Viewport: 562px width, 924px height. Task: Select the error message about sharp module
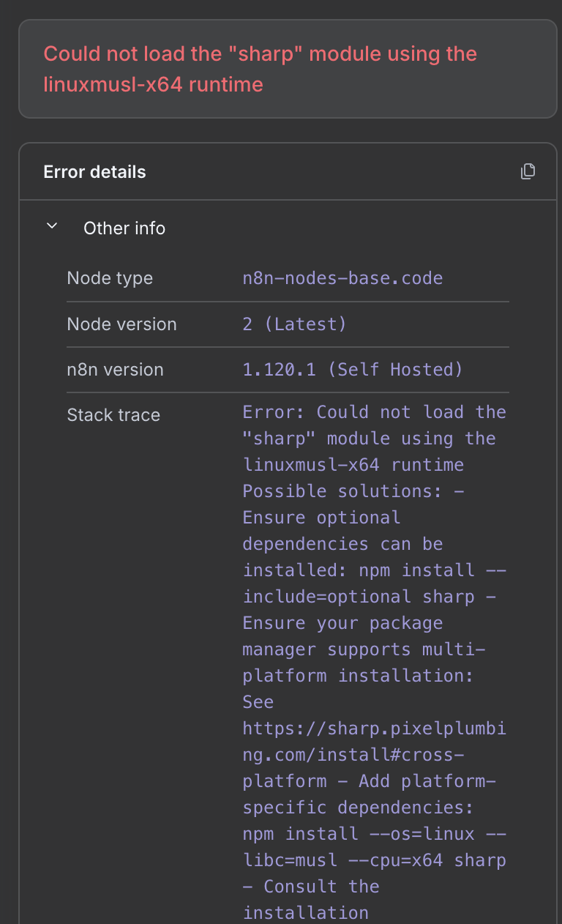[x=261, y=68]
